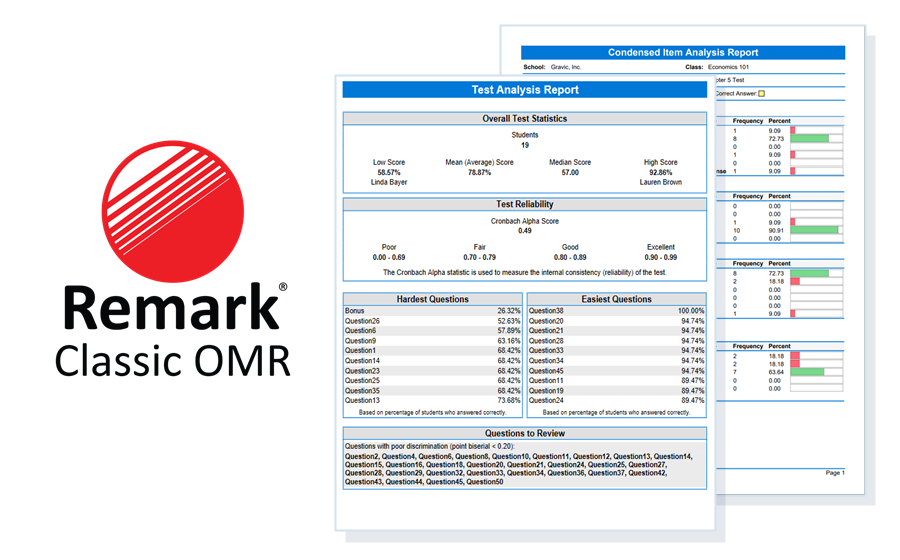900x560 pixels.
Task: Click the poor discrimination "point biserial" line
Action: click(x=430, y=446)
